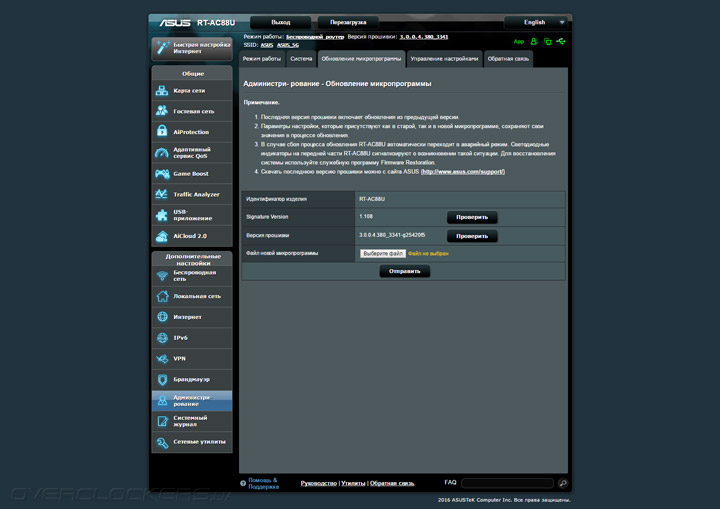Click the firmware version 3.0.0.4.380_3341 link
The height and width of the screenshot is (509, 720).
click(x=424, y=37)
